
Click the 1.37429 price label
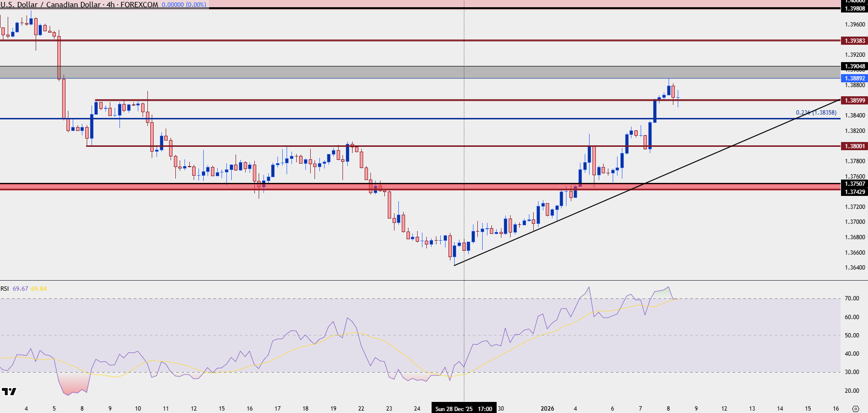(855, 192)
